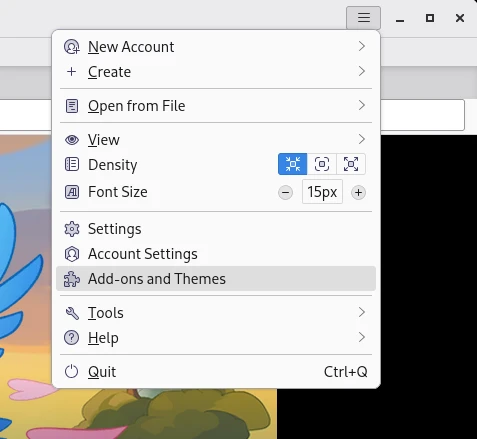477x439 pixels.
Task: Open the New Account submenu
Action: pyautogui.click(x=216, y=47)
